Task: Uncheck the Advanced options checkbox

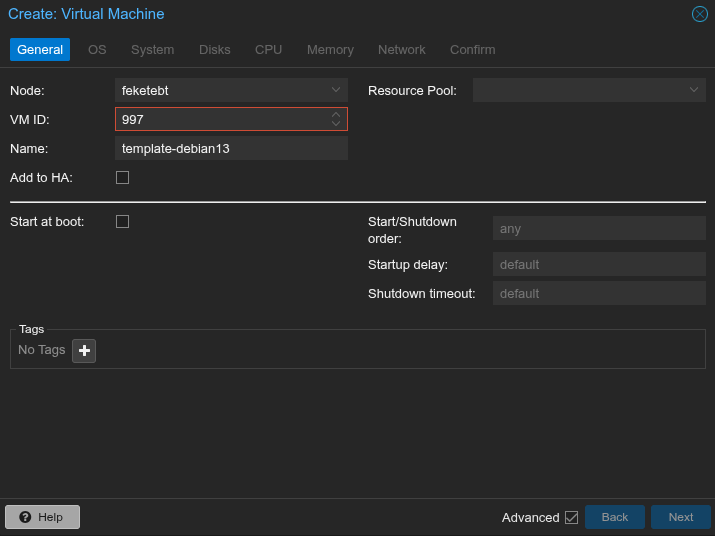Action: click(x=572, y=517)
